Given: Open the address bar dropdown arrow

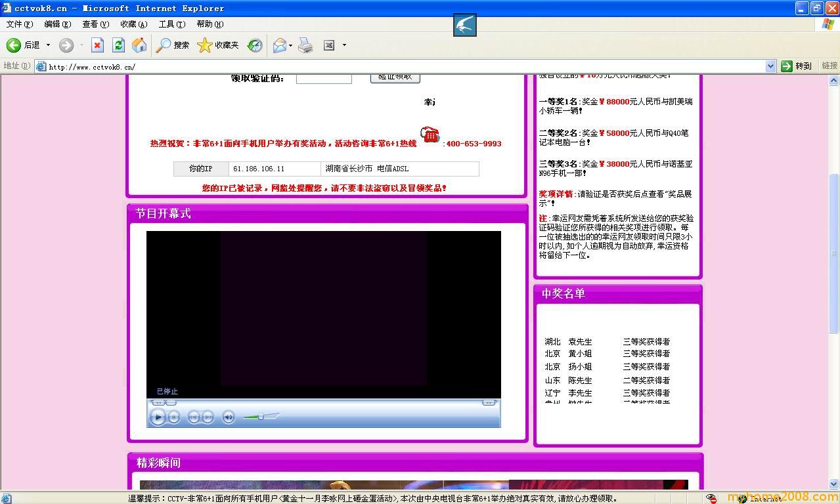Looking at the screenshot, I should coord(770,66).
